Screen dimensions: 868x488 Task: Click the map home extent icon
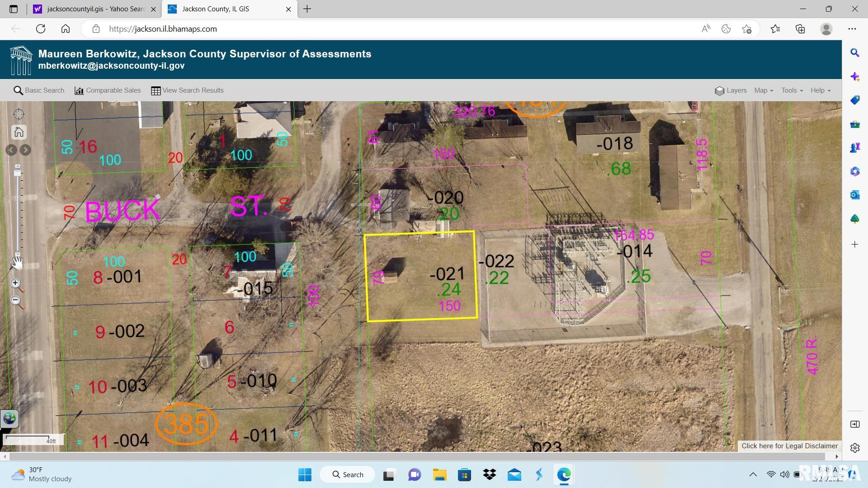click(19, 132)
